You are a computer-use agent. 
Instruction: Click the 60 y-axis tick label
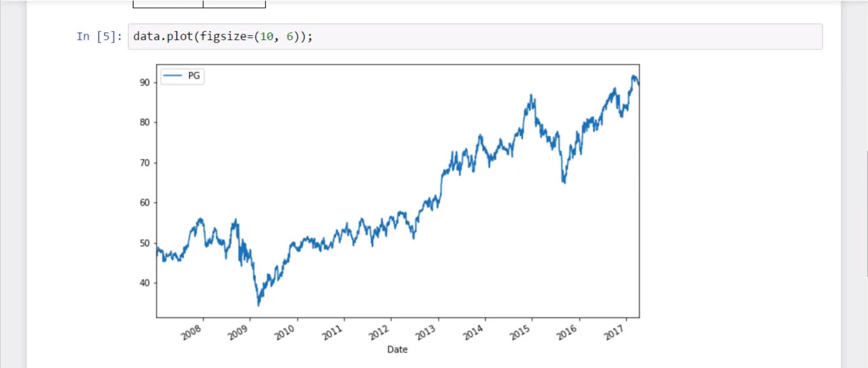(144, 203)
